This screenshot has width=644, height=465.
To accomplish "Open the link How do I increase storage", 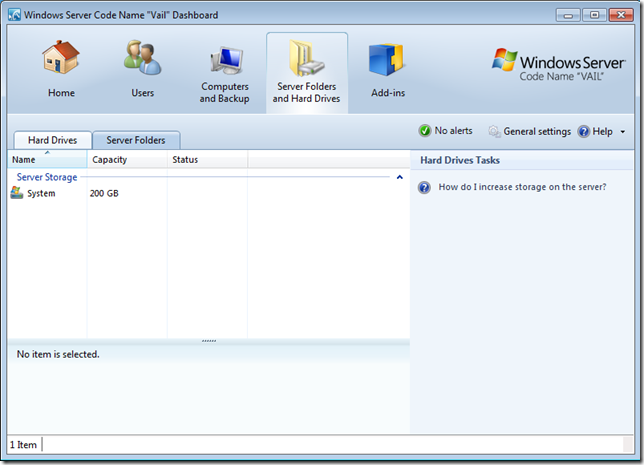I will click(522, 187).
